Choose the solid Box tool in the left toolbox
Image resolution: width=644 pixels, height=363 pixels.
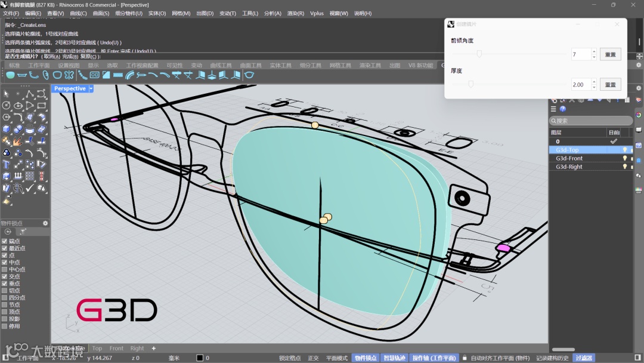coord(7,129)
